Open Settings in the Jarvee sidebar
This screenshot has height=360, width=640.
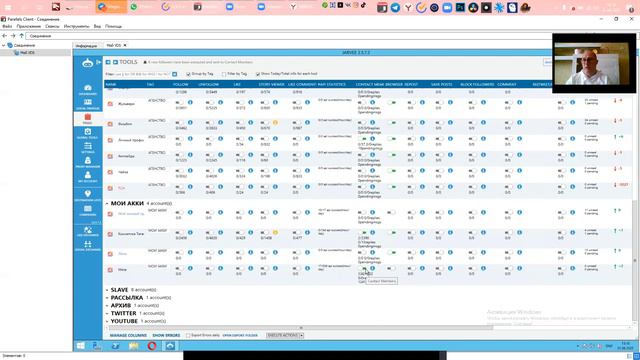tap(88, 148)
